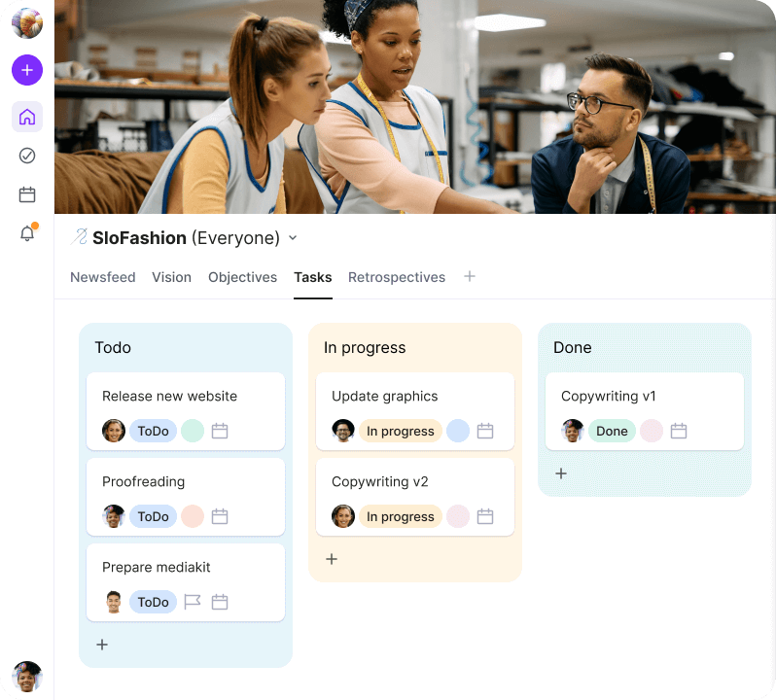Add a new tab with plus after Retrospectives
The width and height of the screenshot is (776, 700).
click(x=470, y=276)
